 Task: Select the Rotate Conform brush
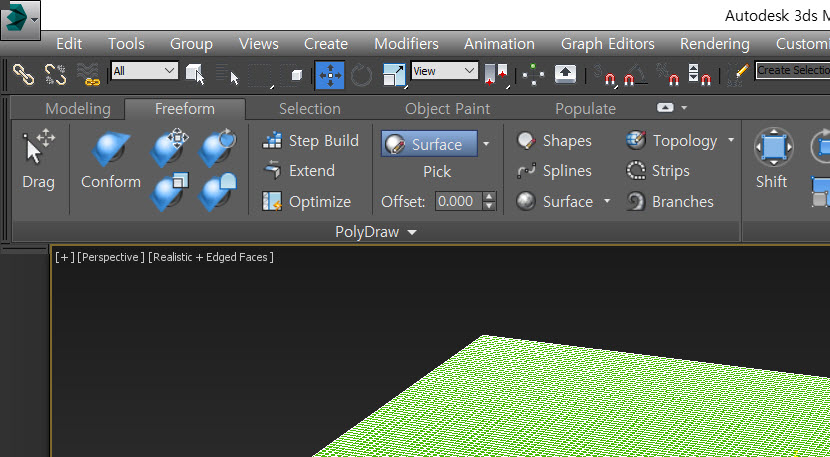pos(218,148)
